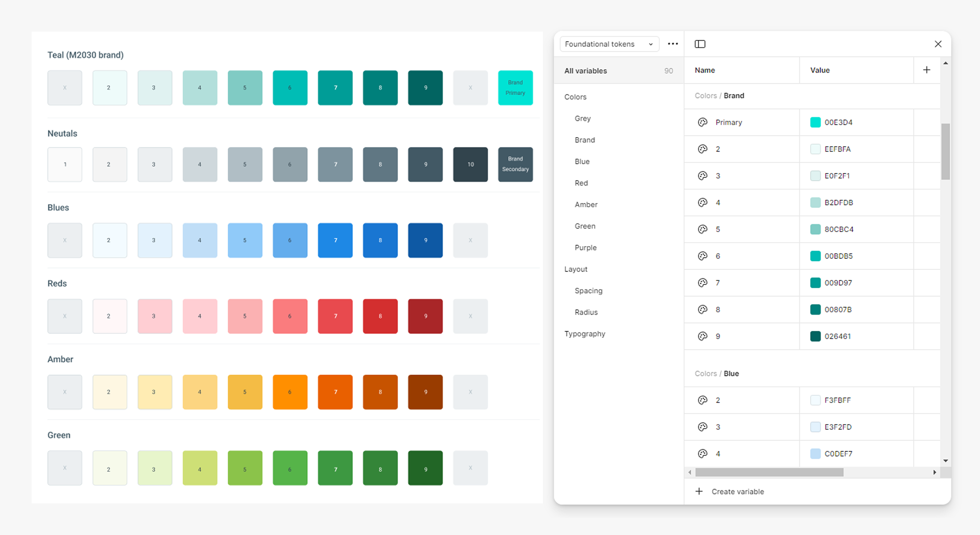Close the variables panel
Image resolution: width=980 pixels, height=535 pixels.
(x=938, y=44)
